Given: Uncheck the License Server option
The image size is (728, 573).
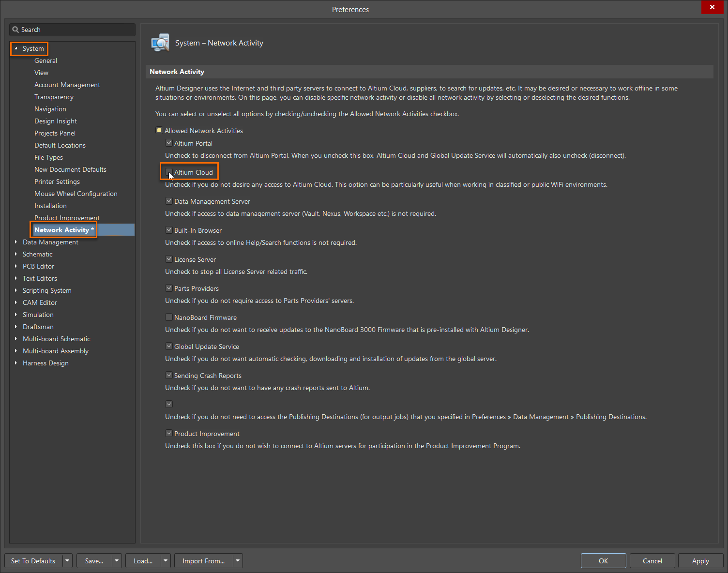Looking at the screenshot, I should click(x=169, y=259).
